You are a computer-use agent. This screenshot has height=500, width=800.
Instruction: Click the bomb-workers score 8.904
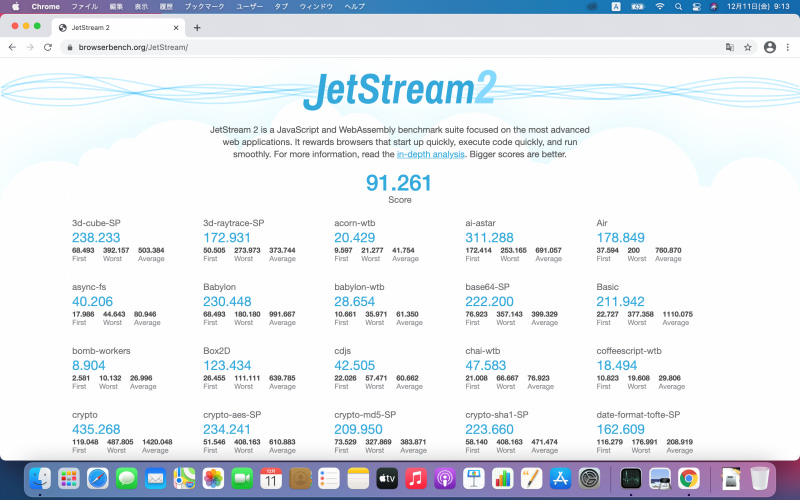tap(89, 365)
